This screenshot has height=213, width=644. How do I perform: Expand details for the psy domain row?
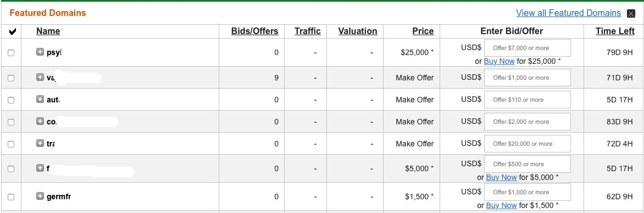[40, 52]
